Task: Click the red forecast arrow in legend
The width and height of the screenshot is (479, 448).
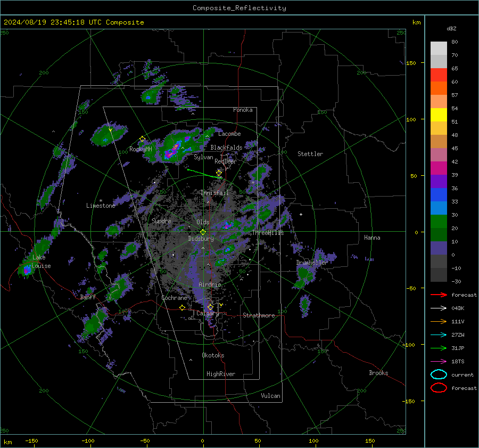Action: (x=439, y=295)
